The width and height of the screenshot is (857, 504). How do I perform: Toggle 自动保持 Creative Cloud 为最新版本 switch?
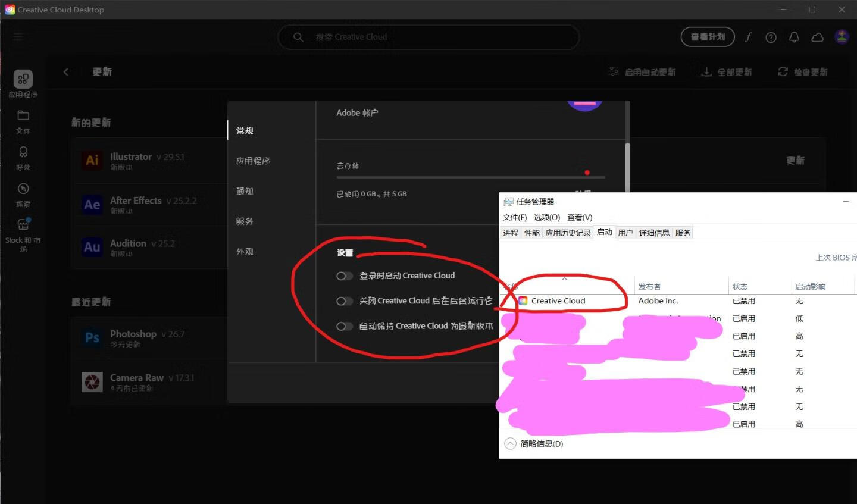pos(345,326)
